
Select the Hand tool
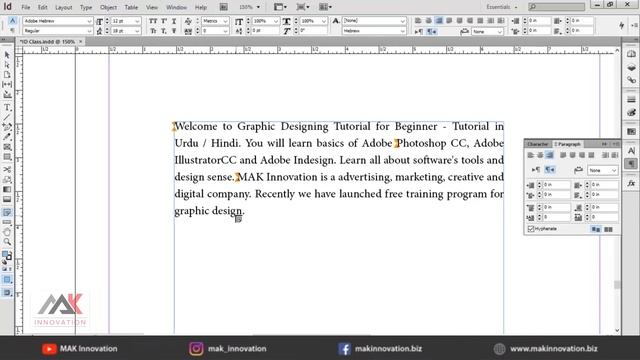pyautogui.click(x=7, y=232)
